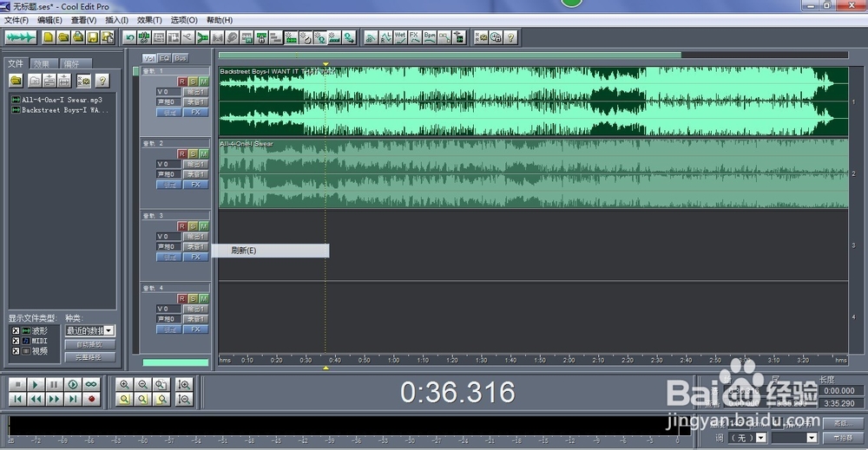This screenshot has width=868, height=450.
Task: Switch to the EQ track controls tab
Action: coord(164,58)
